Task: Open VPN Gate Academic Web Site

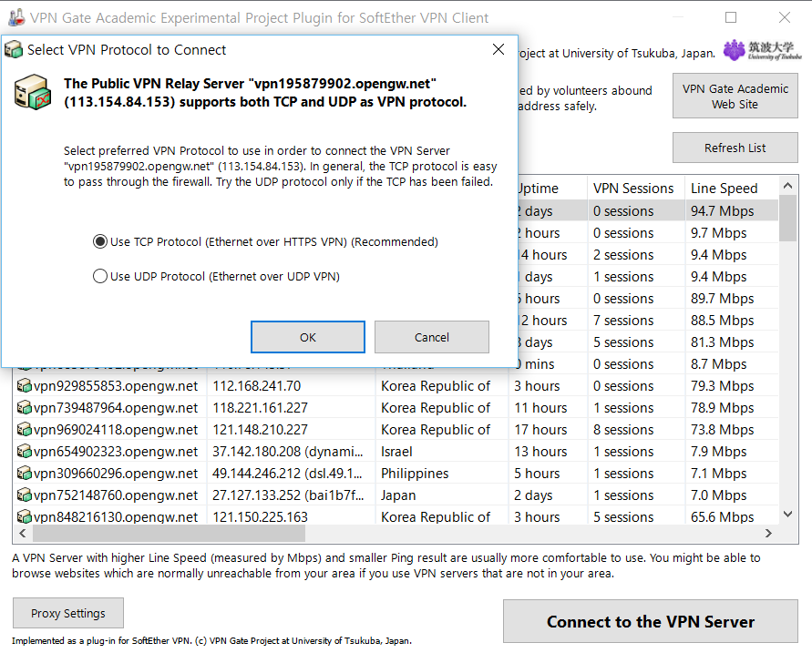Action: (x=735, y=97)
